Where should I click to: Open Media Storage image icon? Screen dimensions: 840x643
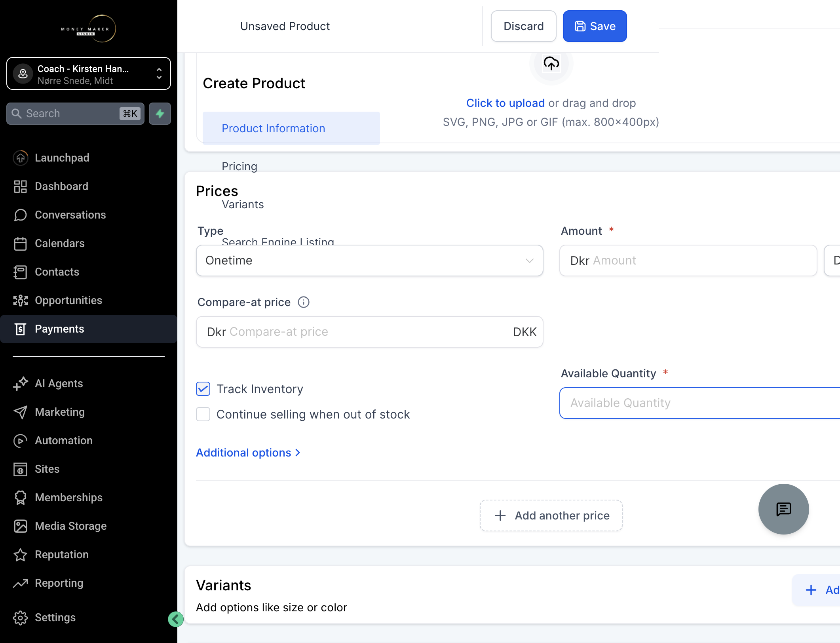(x=20, y=526)
